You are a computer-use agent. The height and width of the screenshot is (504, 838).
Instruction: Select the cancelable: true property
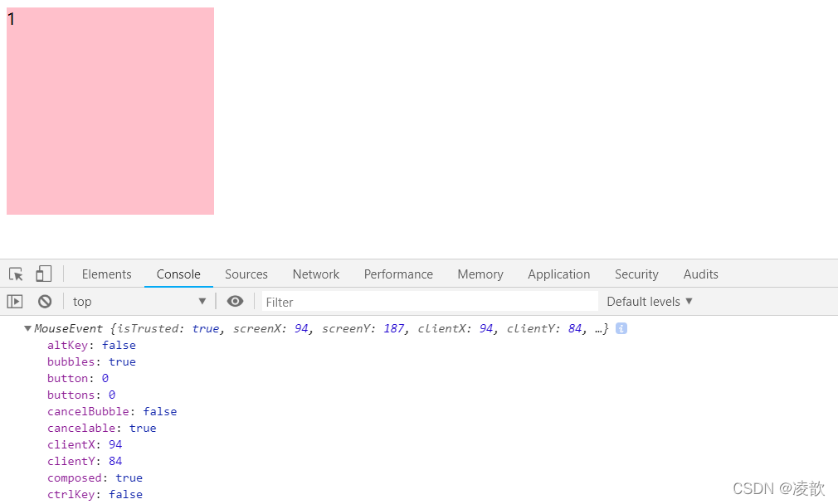(x=101, y=428)
